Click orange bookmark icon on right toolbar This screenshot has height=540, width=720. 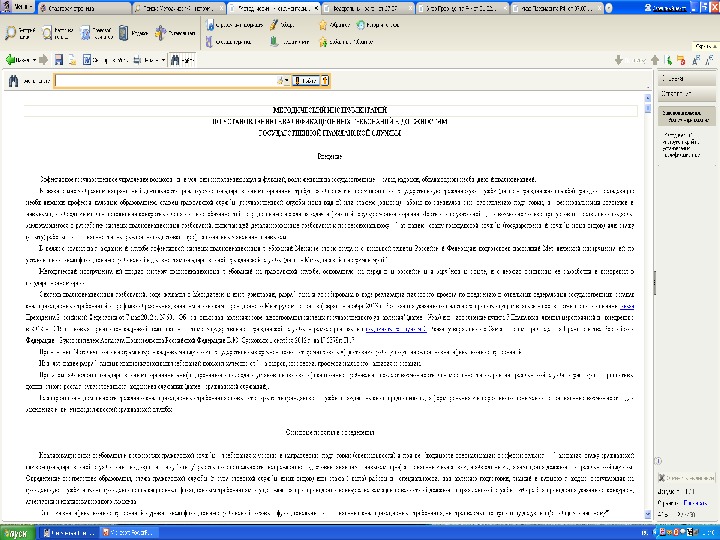pyautogui.click(x=681, y=60)
